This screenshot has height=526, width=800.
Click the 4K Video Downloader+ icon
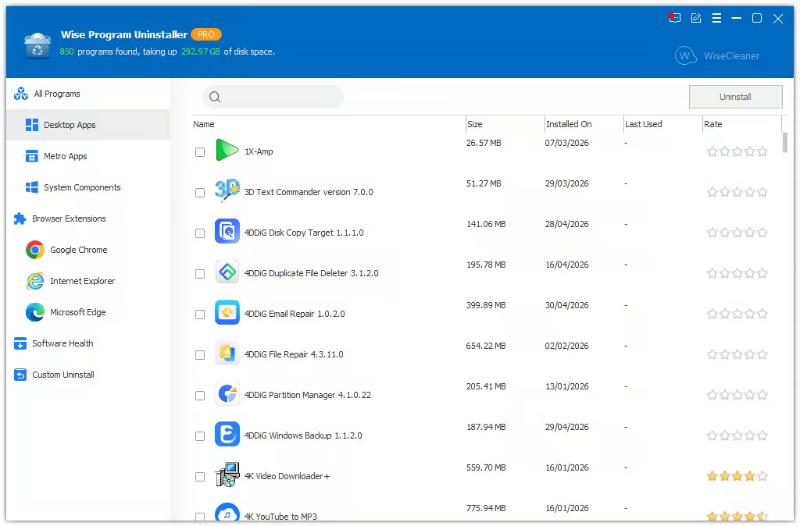coord(227,475)
